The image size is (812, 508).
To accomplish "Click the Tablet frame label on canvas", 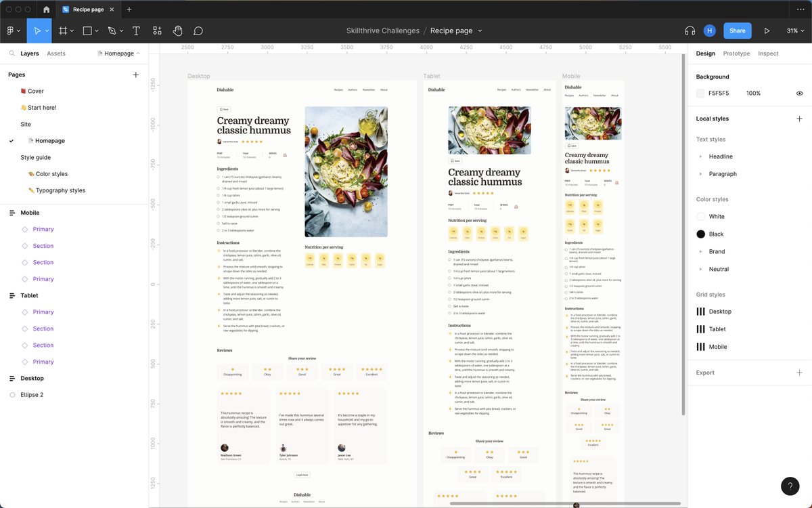I will pos(432,76).
